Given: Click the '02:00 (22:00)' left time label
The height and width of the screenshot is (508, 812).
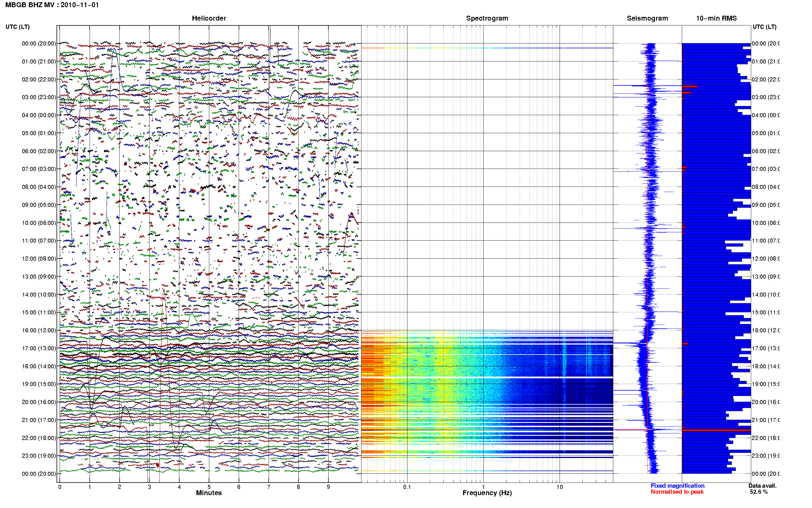Looking at the screenshot, I should tap(39, 79).
